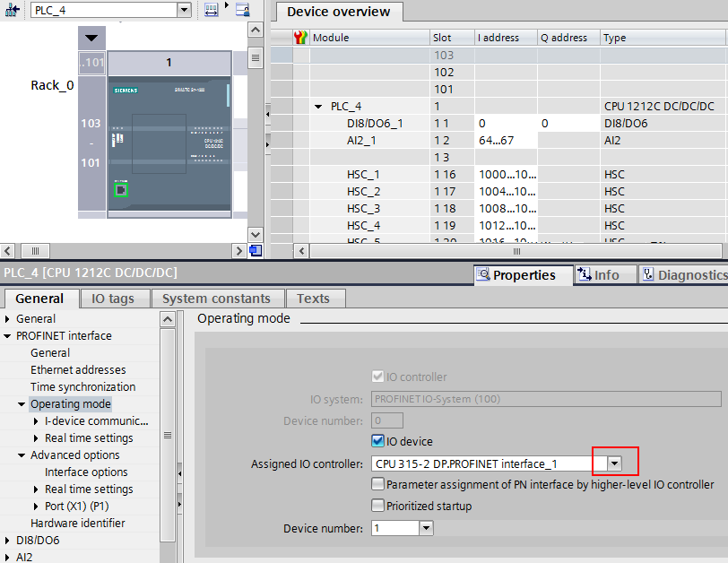The image size is (728, 563).
Task: Click the device view options icon with cursor
Action: (x=242, y=10)
